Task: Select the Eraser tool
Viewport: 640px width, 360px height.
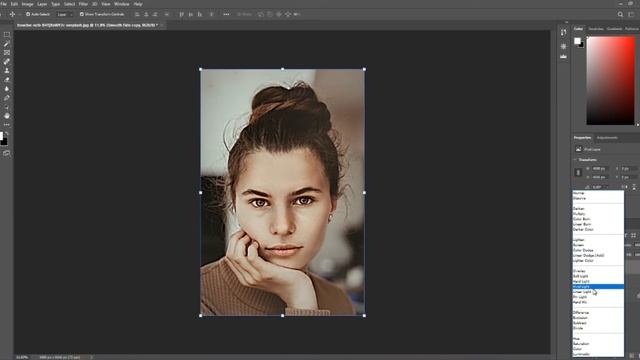Action: click(x=7, y=80)
